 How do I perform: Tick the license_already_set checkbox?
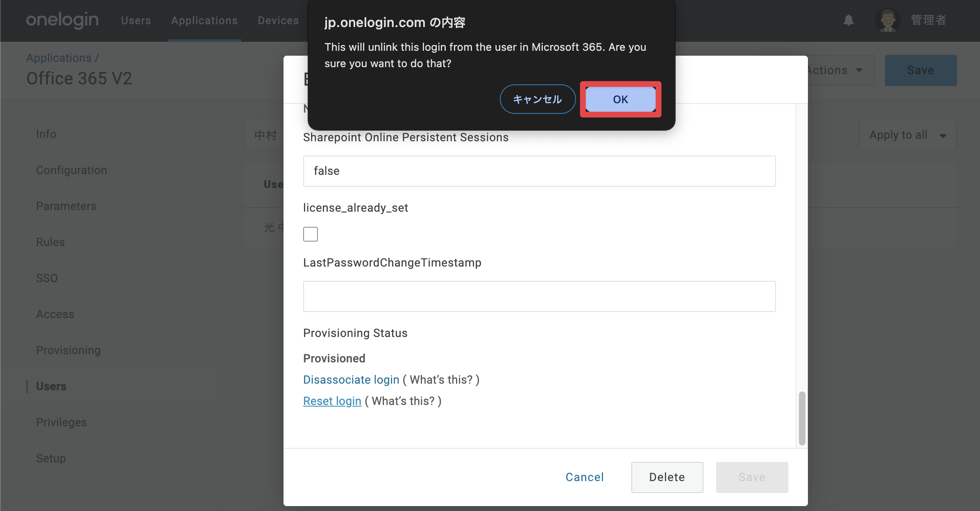click(311, 234)
